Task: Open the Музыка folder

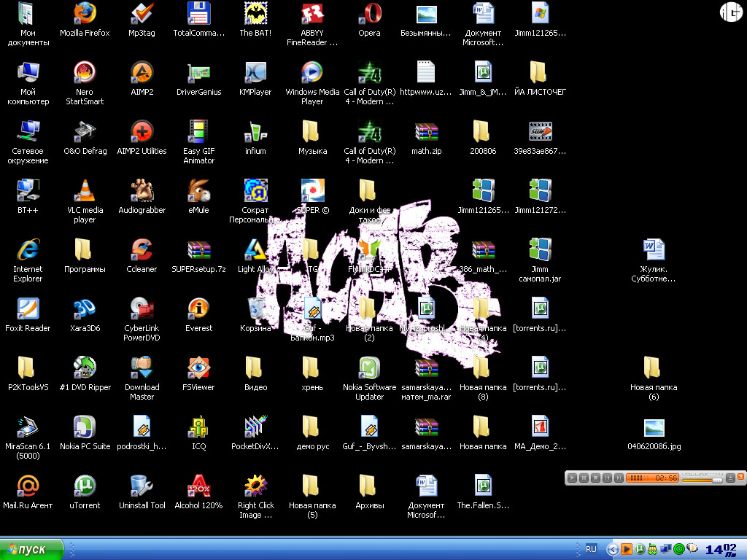Action: coord(312,138)
